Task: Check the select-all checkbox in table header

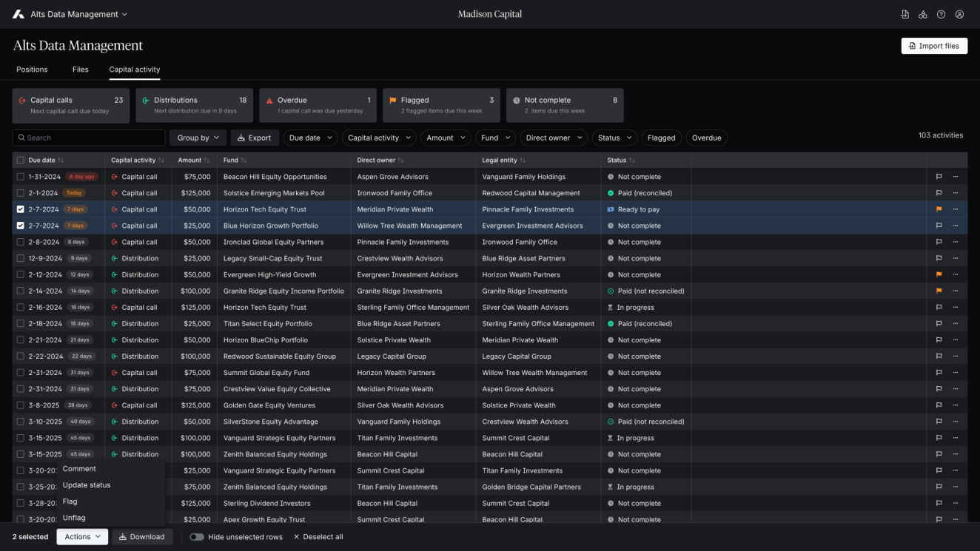Action: tap(21, 160)
